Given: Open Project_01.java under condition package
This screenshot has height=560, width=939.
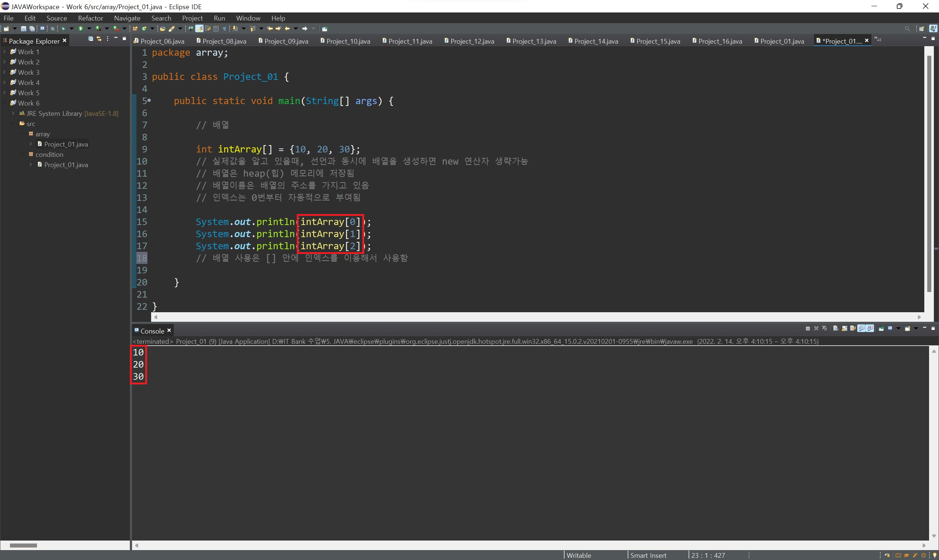Looking at the screenshot, I should [x=66, y=165].
